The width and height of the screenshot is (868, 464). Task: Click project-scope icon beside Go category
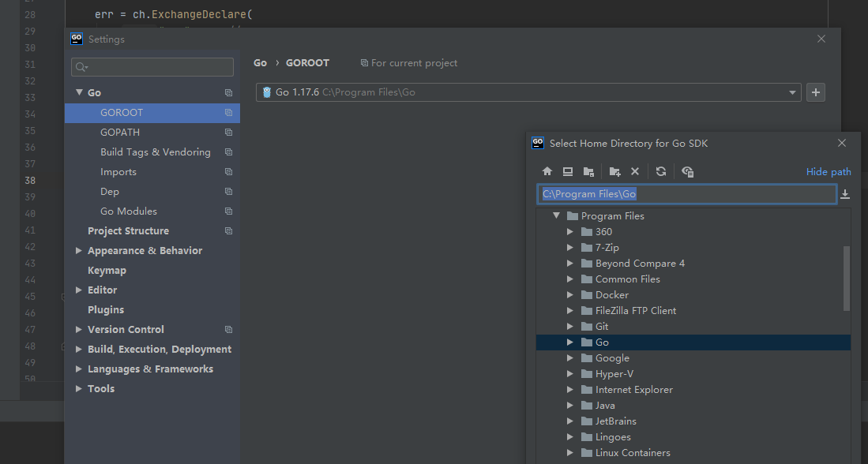tap(228, 93)
